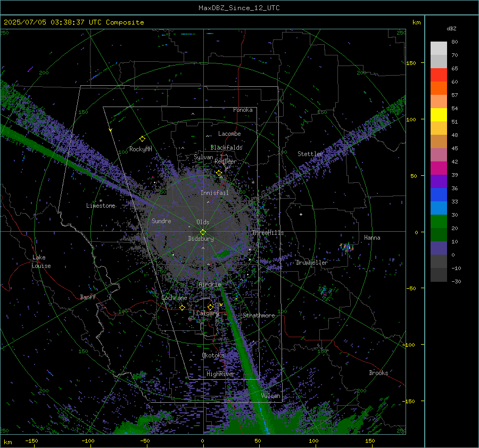Select the indigo 0-10 dBZ legend swatch
This screenshot has width=479, height=448.
point(439,248)
